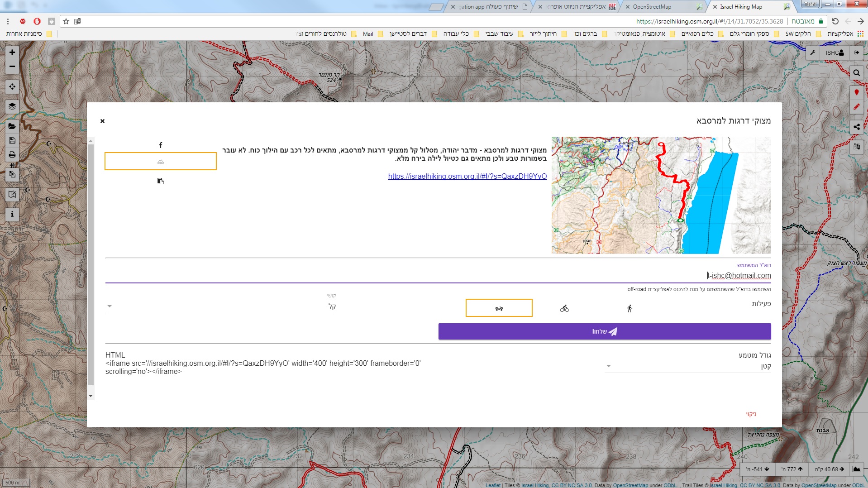Open the israelhiking.osm.org.il share link
Image resolution: width=868 pixels, height=488 pixels.
[x=467, y=177]
